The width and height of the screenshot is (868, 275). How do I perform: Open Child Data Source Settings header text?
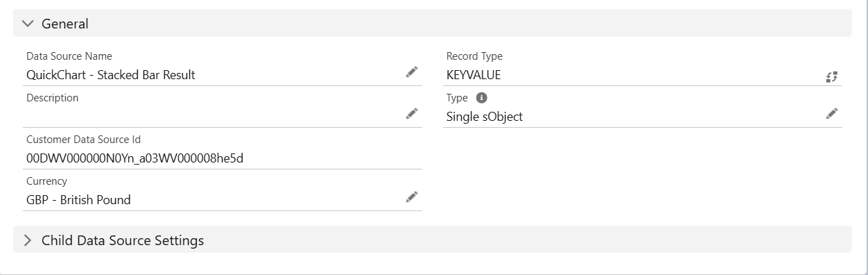click(x=123, y=240)
